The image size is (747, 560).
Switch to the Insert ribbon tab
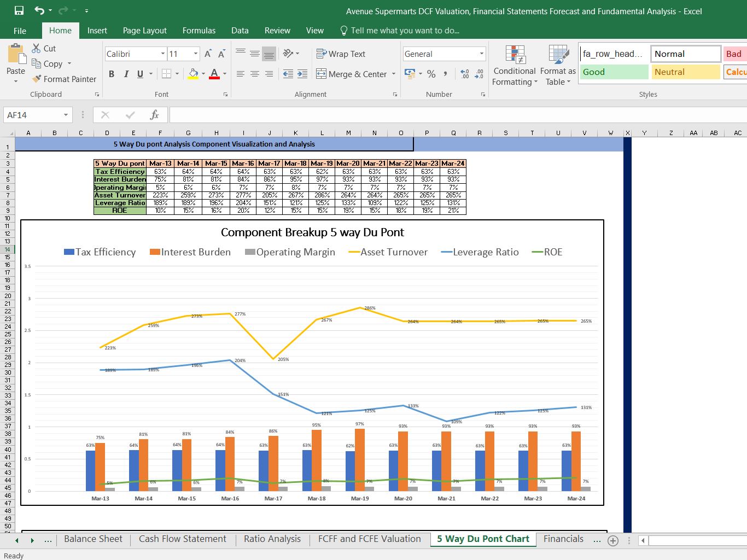97,31
